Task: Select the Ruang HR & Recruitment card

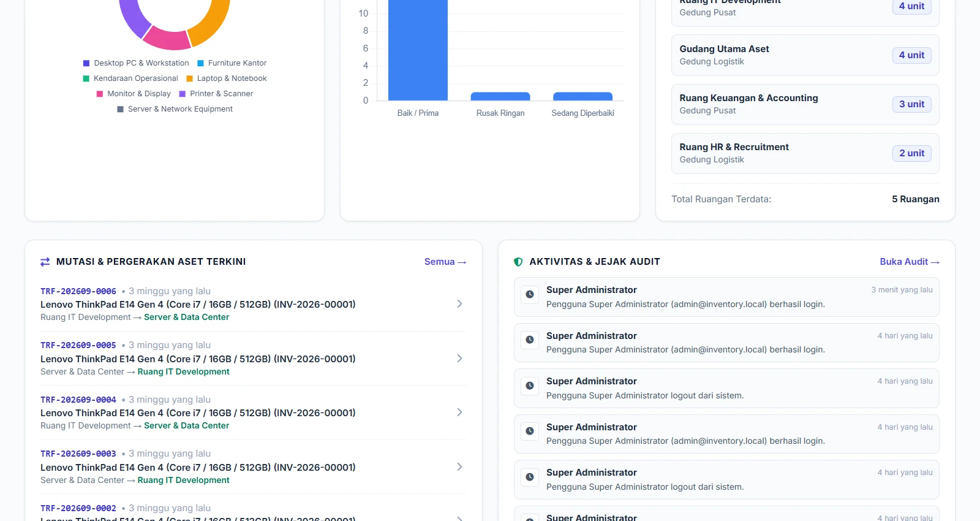Action: tap(805, 153)
